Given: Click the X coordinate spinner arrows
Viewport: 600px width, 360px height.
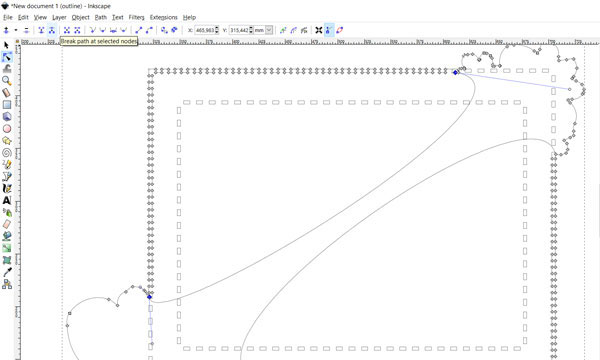Looking at the screenshot, I should tap(217, 30).
